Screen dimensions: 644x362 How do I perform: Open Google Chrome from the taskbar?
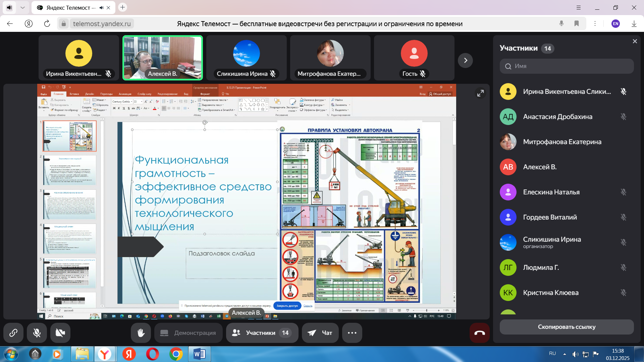tap(176, 354)
